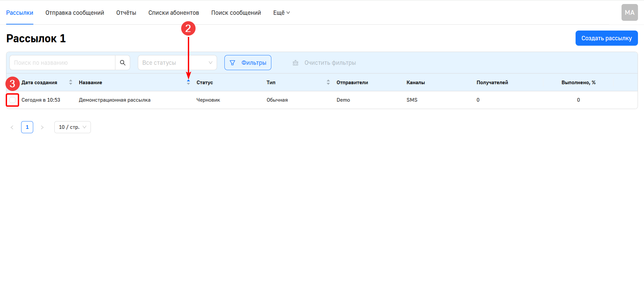
Task: Expand the Ещё menu
Action: click(x=281, y=13)
